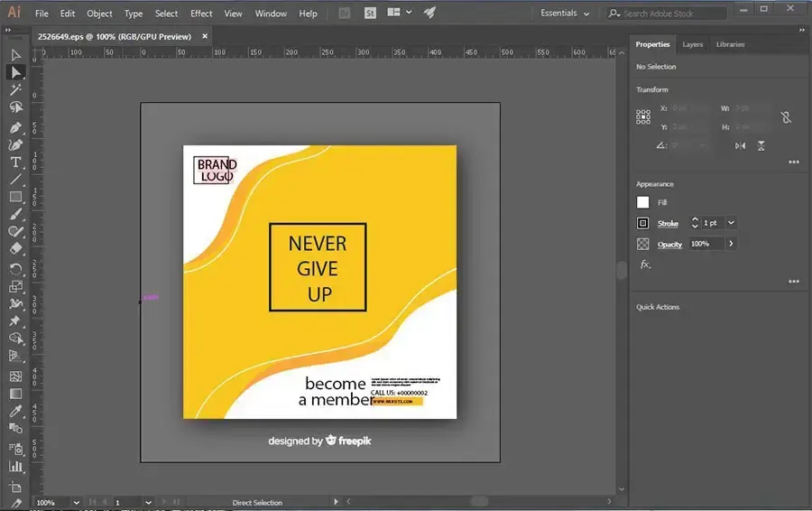Activate the Type tool
Image resolution: width=812 pixels, height=511 pixels.
coord(15,163)
